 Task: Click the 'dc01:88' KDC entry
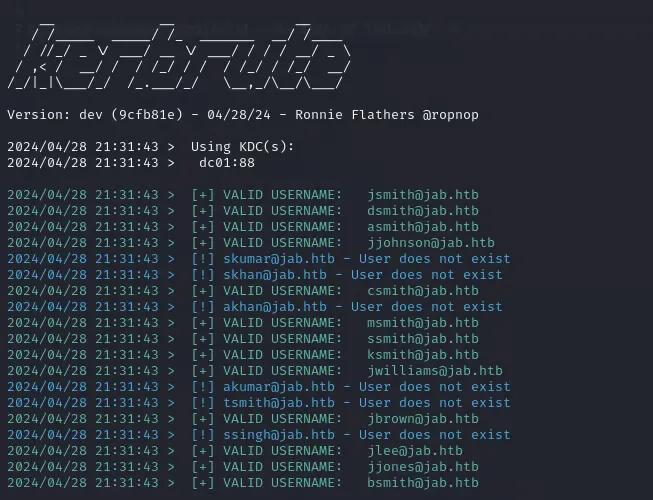pyautogui.click(x=227, y=163)
